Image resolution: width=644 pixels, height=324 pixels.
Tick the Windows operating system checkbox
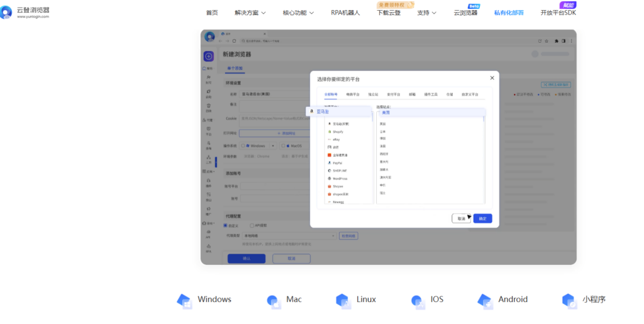[243, 145]
